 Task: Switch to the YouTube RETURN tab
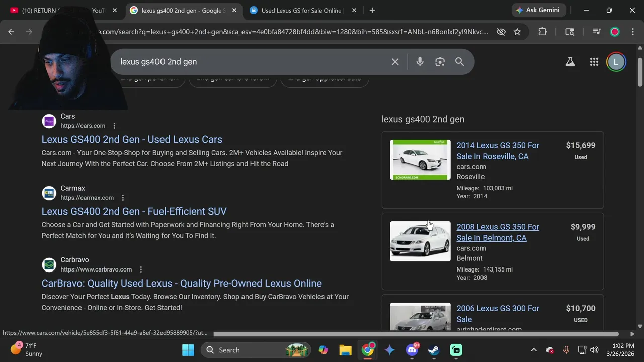pyautogui.click(x=63, y=10)
